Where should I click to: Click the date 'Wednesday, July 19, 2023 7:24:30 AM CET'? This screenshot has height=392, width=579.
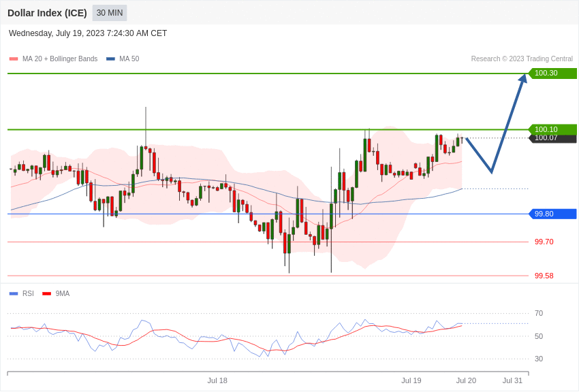tap(88, 33)
